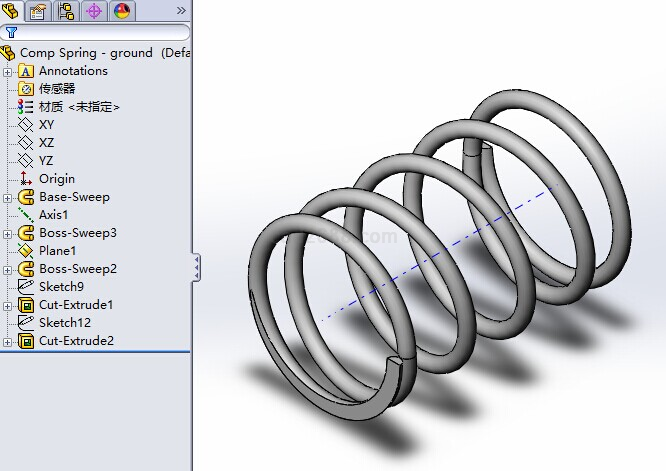Select the 传感器 sensors folder
The image size is (666, 471).
56,89
